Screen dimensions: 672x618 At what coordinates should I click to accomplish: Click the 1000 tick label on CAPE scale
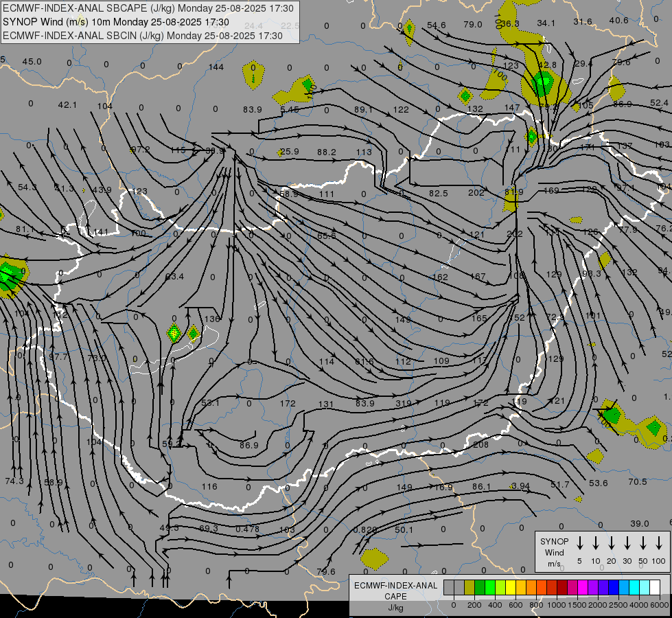556,605
